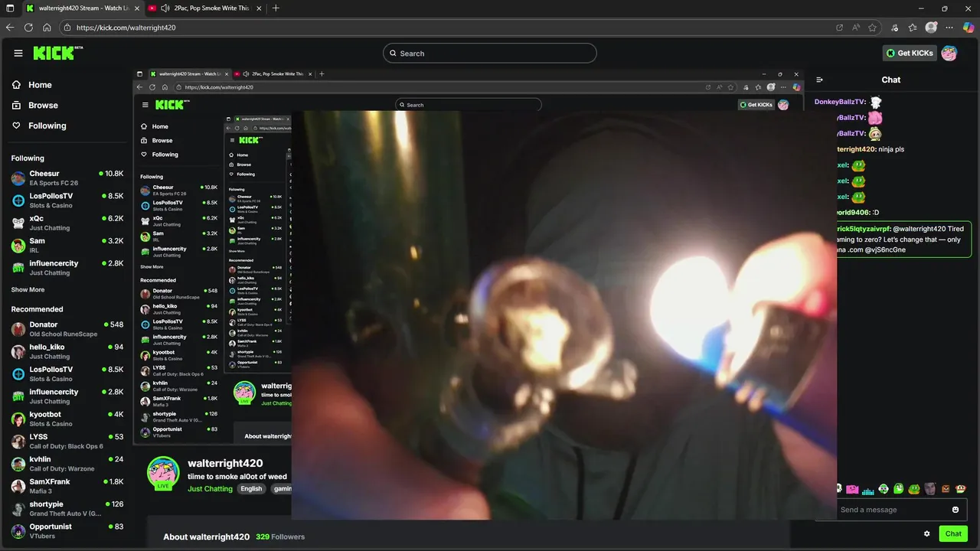Screen dimensions: 980x551
Task: Open Sam's IRL channel in the sidebar
Action: coord(67,245)
